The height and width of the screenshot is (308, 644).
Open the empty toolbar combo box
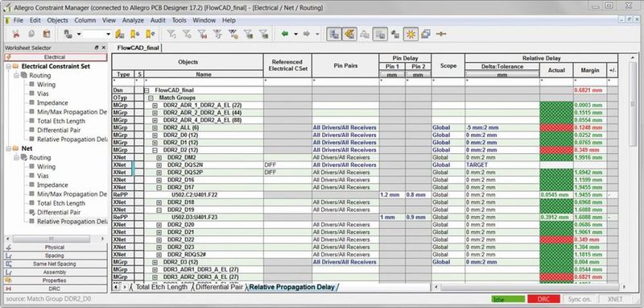click(97, 34)
